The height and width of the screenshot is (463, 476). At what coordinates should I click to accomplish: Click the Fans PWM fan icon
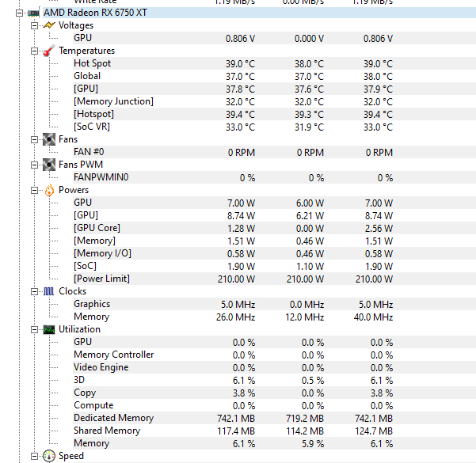click(49, 165)
